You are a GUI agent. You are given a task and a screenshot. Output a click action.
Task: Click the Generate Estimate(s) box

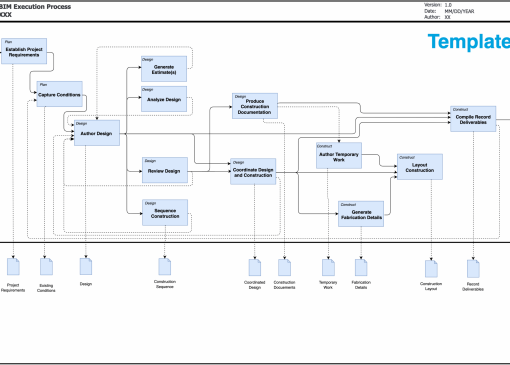tap(164, 69)
